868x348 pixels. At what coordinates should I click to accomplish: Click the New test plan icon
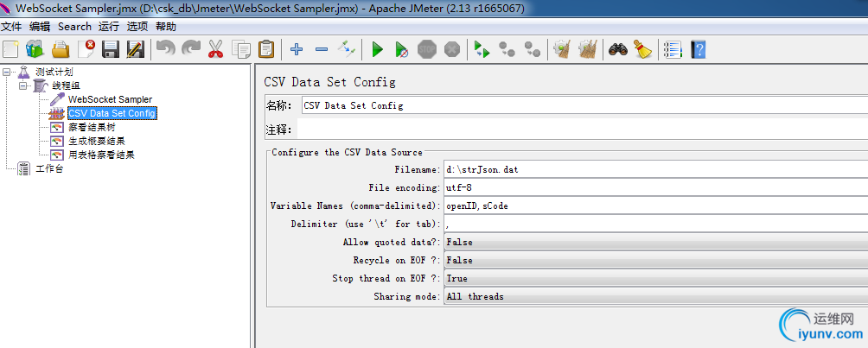[x=10, y=49]
